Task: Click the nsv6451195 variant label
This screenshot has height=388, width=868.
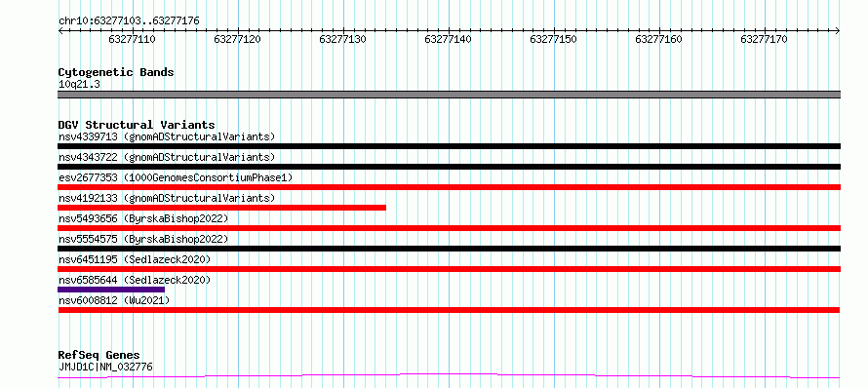Action: [135, 259]
